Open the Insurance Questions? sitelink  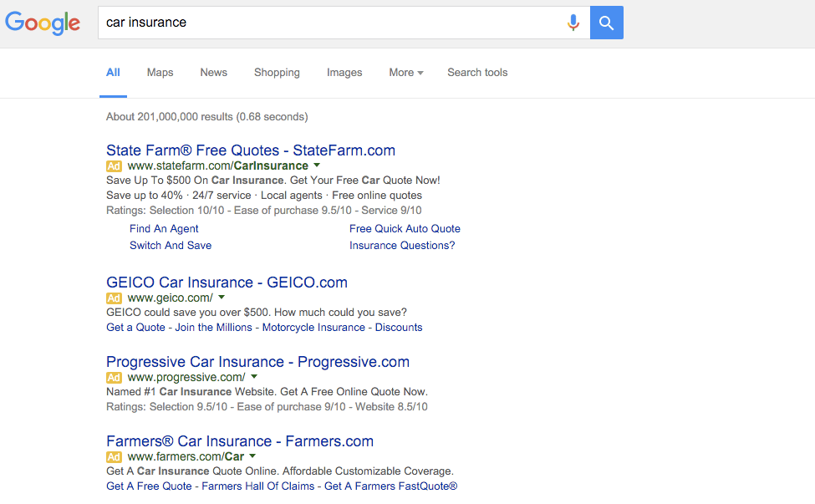click(x=402, y=245)
